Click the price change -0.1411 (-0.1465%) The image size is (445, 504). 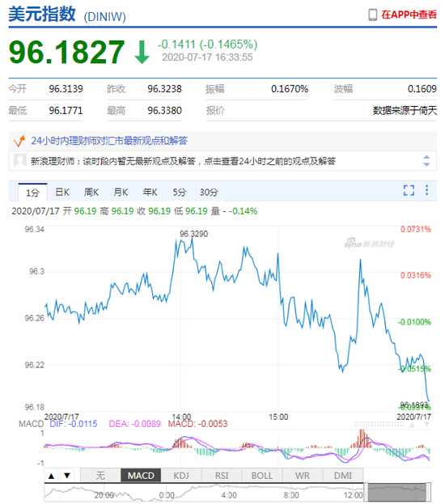pos(208,44)
